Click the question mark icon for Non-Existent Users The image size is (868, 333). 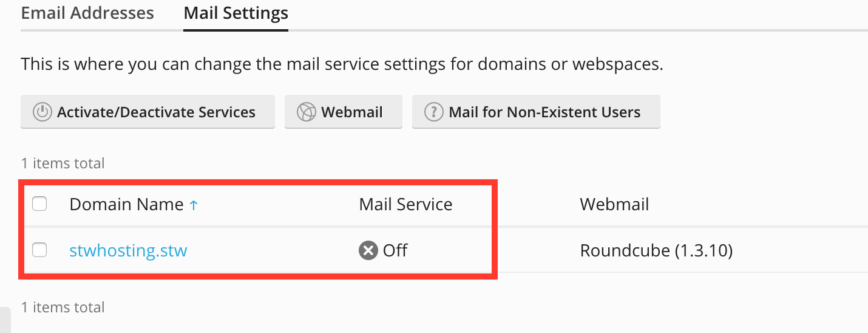coord(433,112)
